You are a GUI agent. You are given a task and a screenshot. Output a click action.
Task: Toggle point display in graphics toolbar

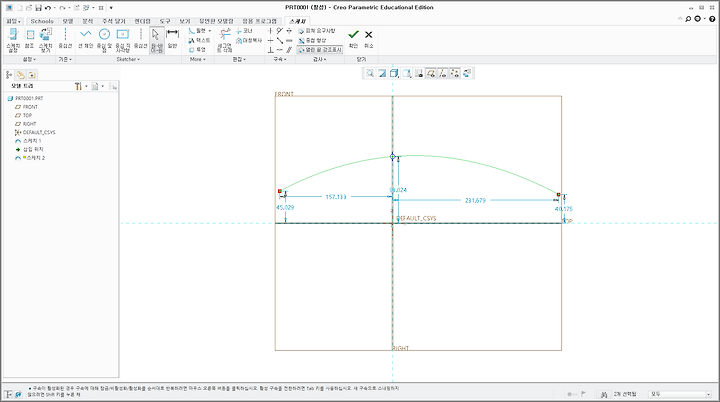(455, 74)
